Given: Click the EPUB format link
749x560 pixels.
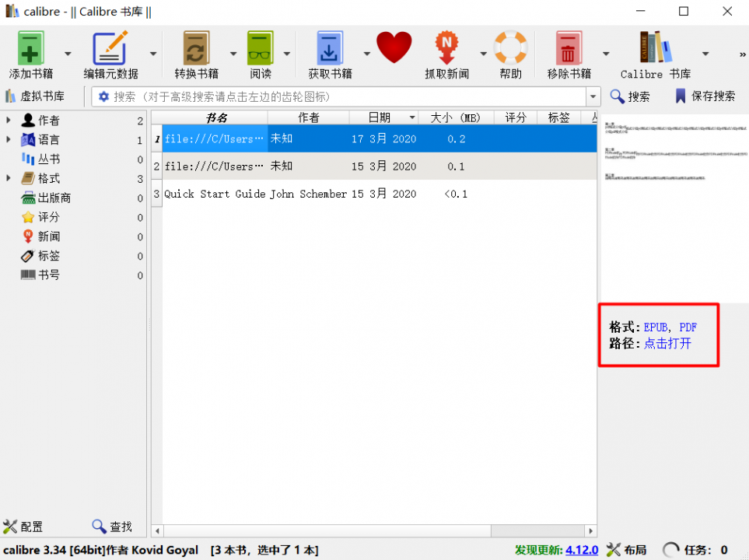Looking at the screenshot, I should (656, 327).
